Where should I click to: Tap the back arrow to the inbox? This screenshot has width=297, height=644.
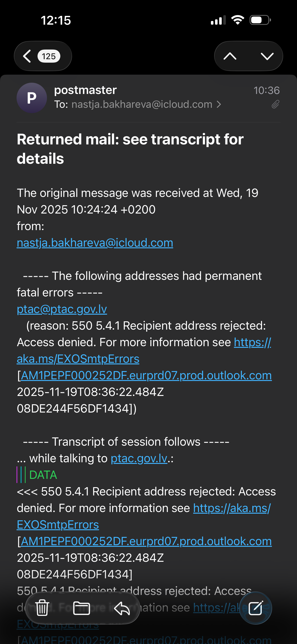27,56
